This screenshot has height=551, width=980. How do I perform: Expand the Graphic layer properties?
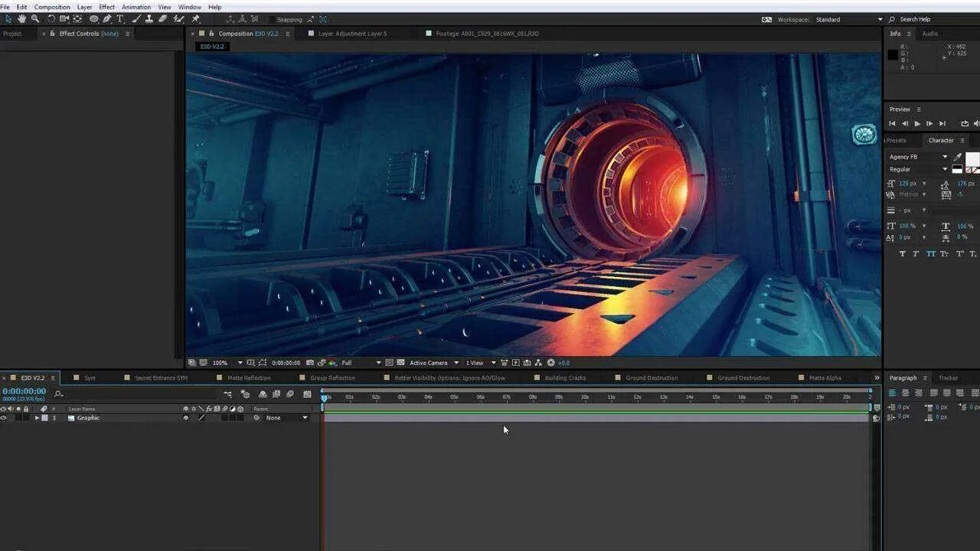click(x=37, y=418)
